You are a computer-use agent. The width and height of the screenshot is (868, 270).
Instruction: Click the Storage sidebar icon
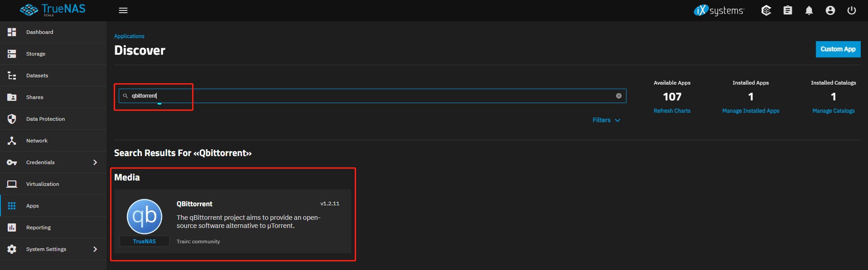[x=12, y=54]
